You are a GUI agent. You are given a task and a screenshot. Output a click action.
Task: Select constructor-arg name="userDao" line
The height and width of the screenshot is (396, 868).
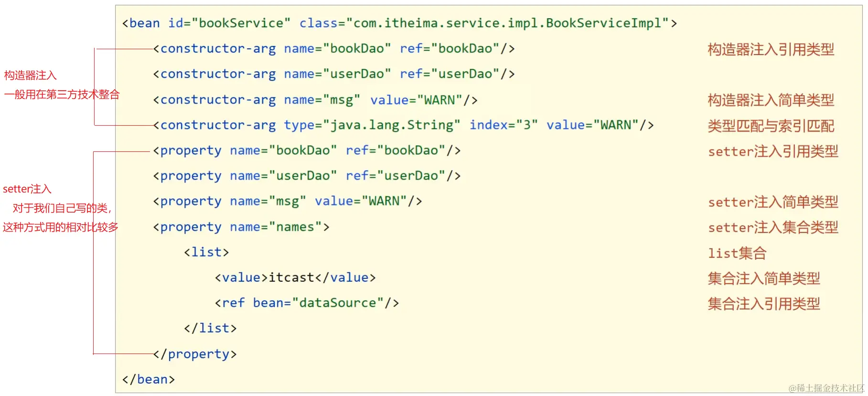click(x=334, y=74)
